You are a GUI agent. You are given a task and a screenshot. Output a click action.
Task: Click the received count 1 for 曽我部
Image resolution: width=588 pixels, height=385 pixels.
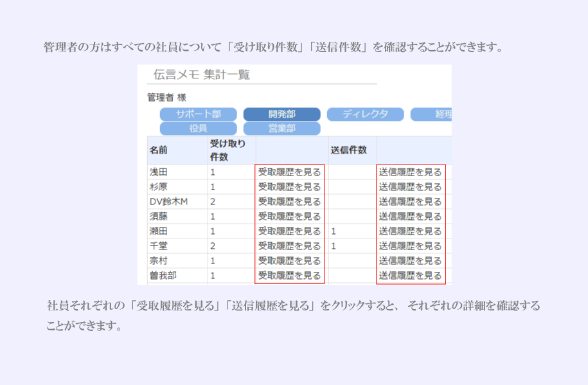pyautogui.click(x=213, y=276)
